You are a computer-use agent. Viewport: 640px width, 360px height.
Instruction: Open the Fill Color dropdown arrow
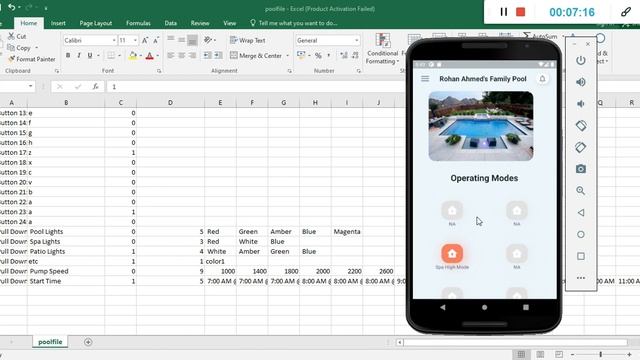click(x=140, y=56)
